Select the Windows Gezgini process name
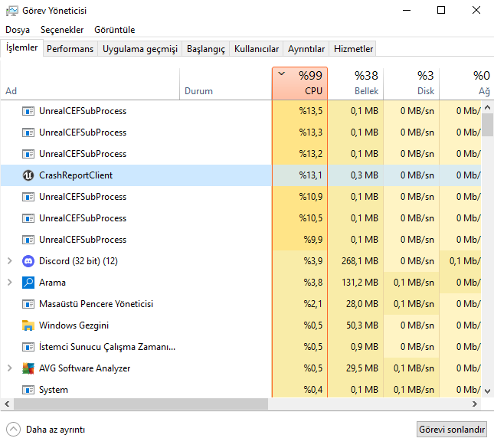This screenshot has width=494, height=448. tap(74, 325)
